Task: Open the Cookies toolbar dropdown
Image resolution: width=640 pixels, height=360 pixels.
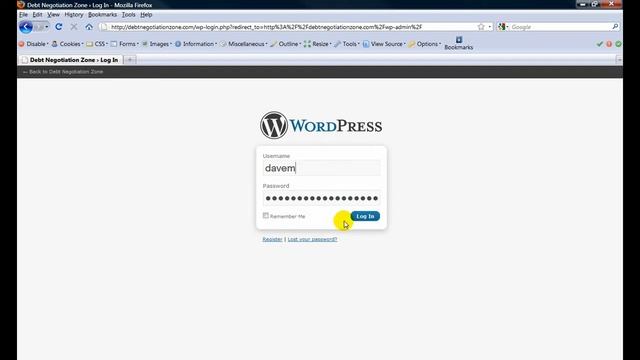Action: click(x=67, y=44)
